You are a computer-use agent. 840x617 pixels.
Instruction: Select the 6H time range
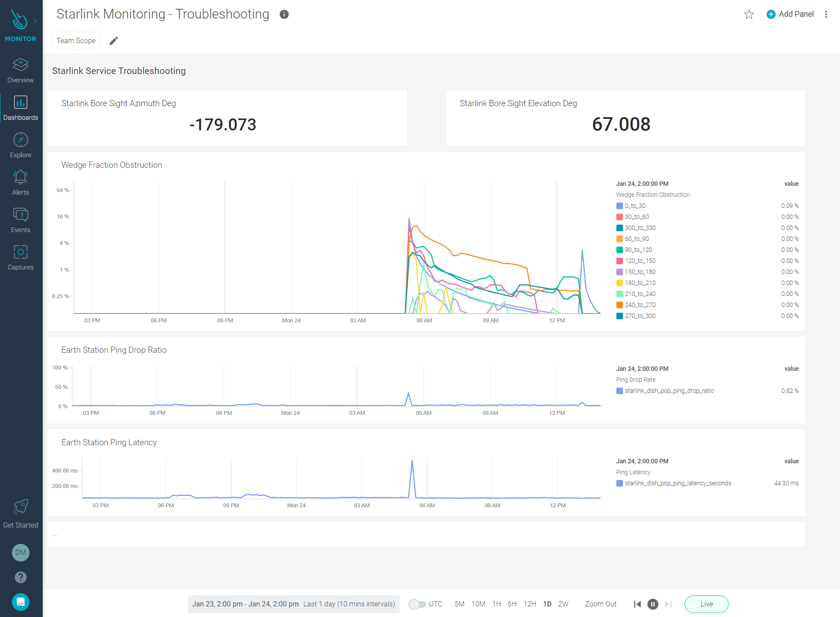point(512,604)
